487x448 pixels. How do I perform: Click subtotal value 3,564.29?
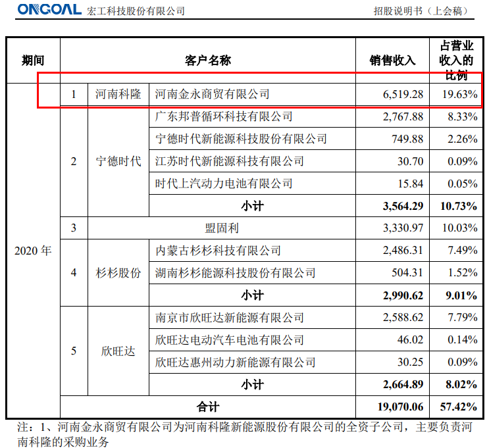(x=403, y=206)
